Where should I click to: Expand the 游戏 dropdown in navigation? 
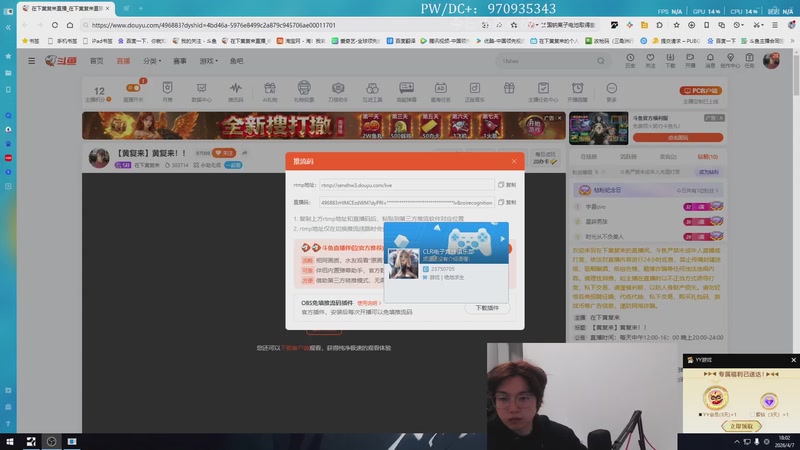[208, 61]
